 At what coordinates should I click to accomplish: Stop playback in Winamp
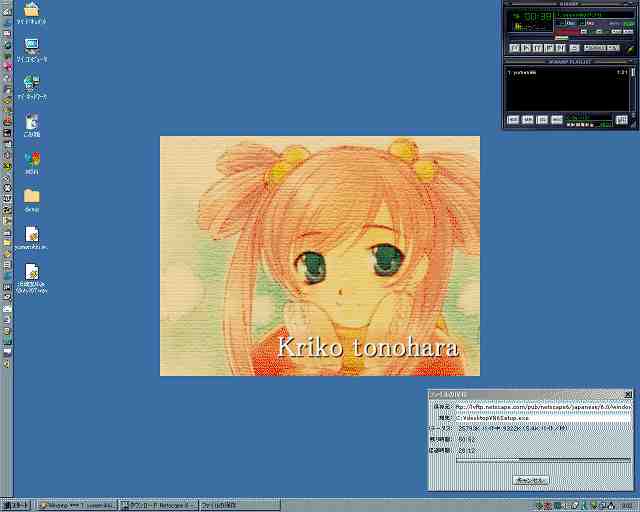549,48
